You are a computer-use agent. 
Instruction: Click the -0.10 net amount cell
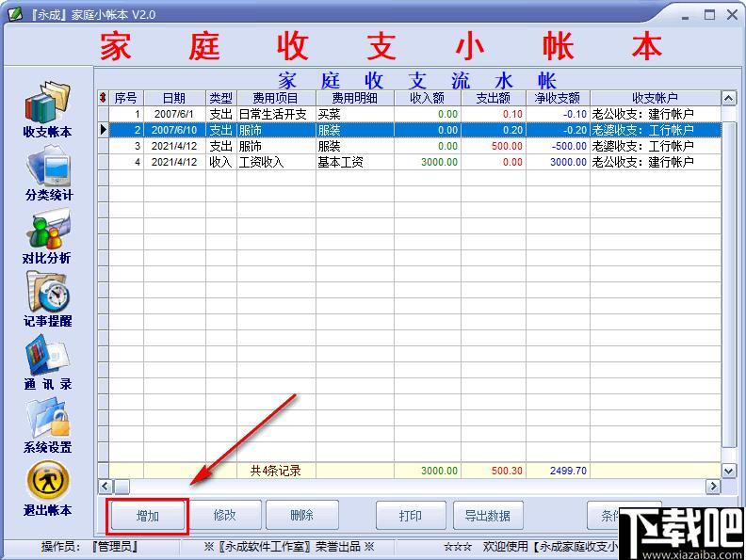click(x=558, y=114)
